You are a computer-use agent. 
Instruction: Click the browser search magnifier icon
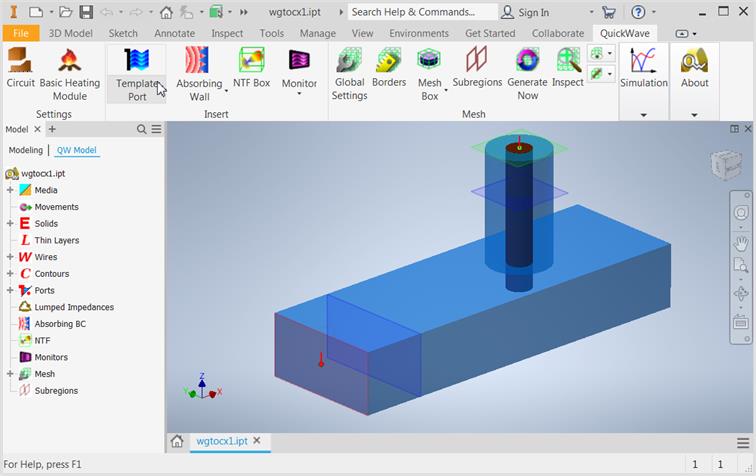pyautogui.click(x=141, y=129)
